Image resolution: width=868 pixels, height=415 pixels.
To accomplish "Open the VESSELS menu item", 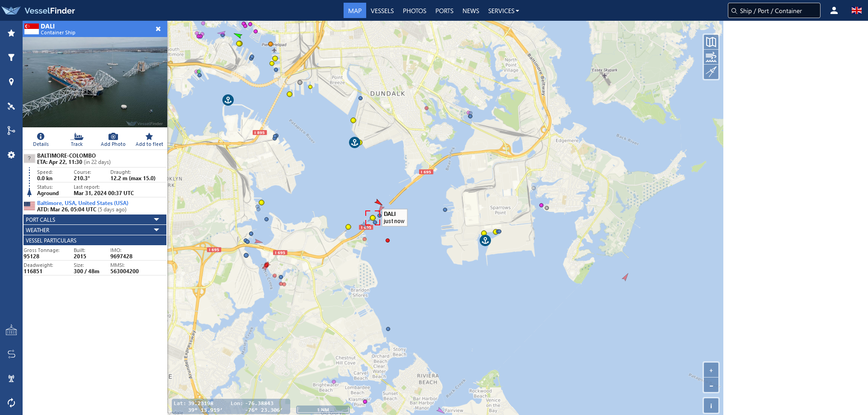I will 382,11.
